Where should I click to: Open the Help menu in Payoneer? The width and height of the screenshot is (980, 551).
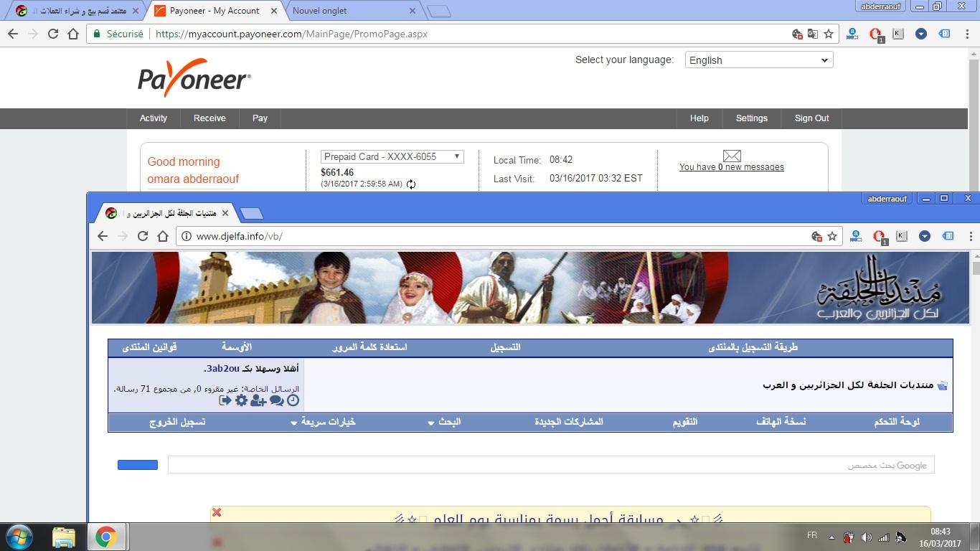(699, 118)
